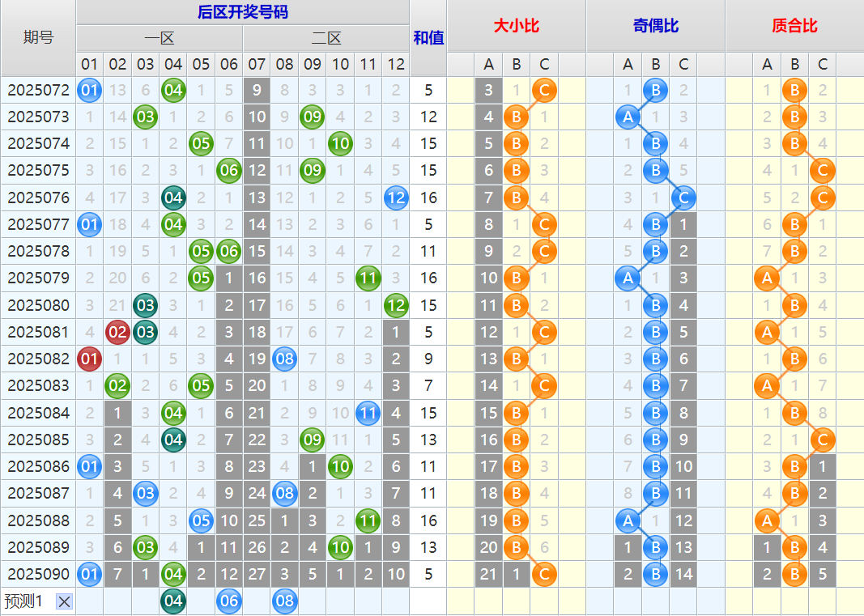Click gray cell 14 in 奇偶比 row 2025090
The image size is (864, 616).
[x=683, y=574]
